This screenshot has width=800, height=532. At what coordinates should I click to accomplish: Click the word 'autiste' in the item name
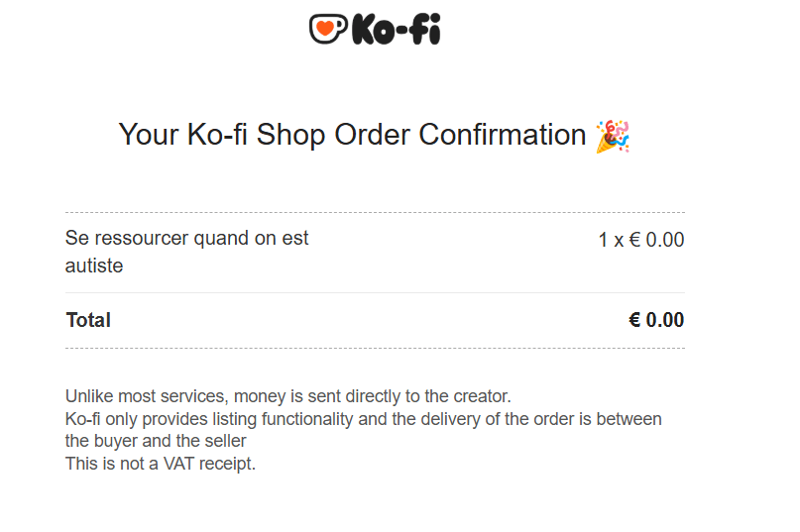(x=94, y=266)
